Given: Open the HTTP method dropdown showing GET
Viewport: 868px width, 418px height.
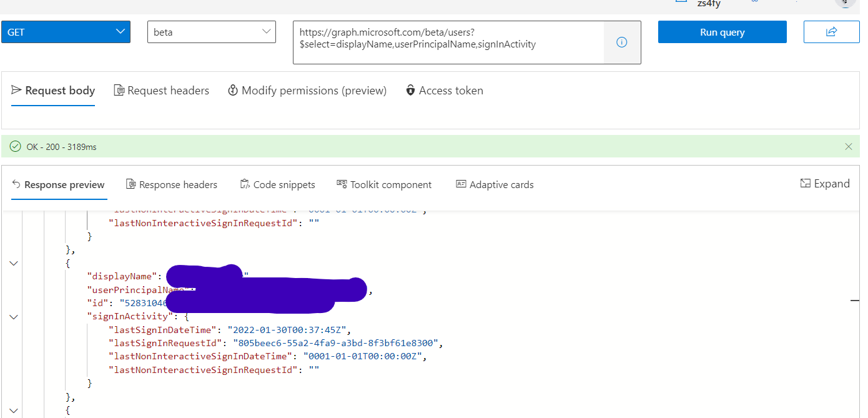Looking at the screenshot, I should click(66, 31).
